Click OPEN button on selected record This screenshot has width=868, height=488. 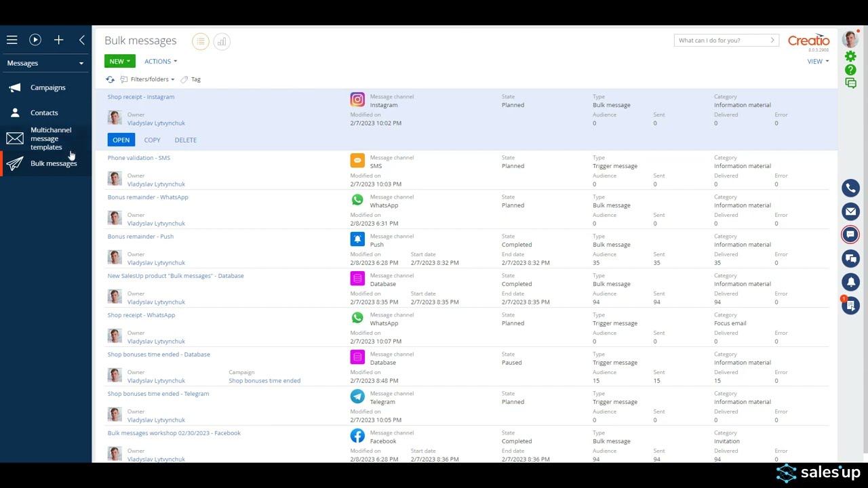[x=121, y=140]
